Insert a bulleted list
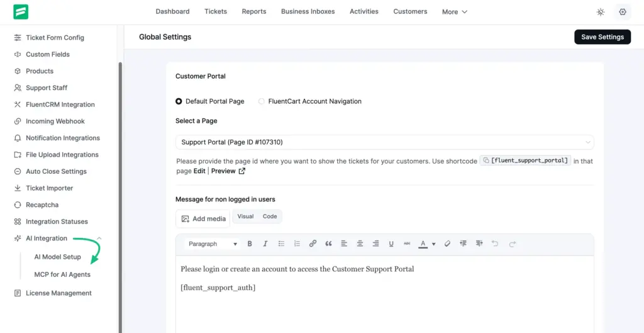 point(281,244)
